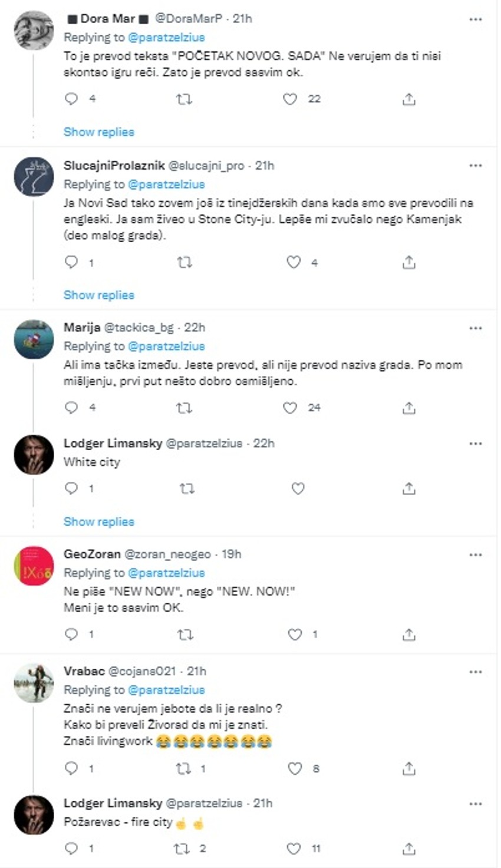Open more options menu on Vrabac's tweet
This screenshot has height=868, width=501.
[476, 672]
